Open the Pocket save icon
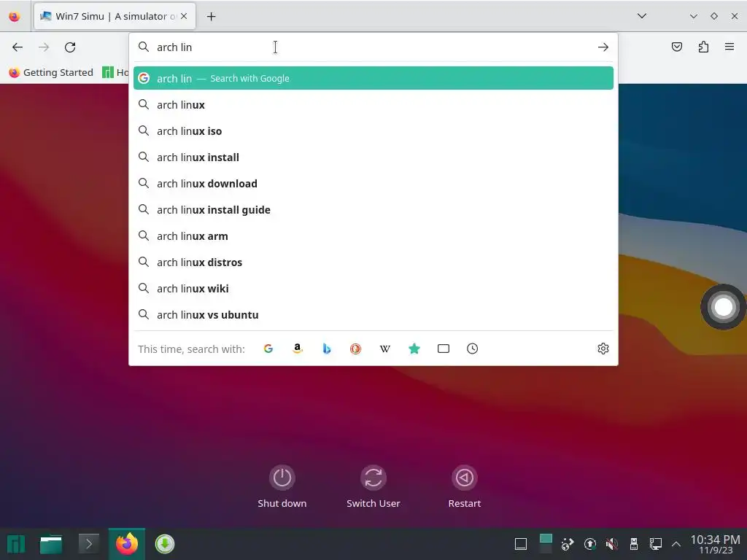This screenshot has width=747, height=560. coord(677,47)
